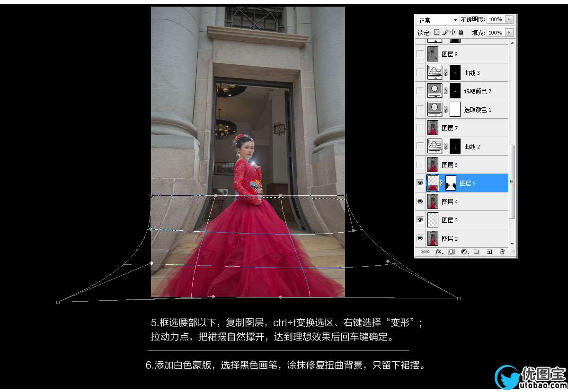Image resolution: width=568 pixels, height=392 pixels.
Task: Click the 曲线 3 black mask thumbnail
Action: [x=455, y=72]
